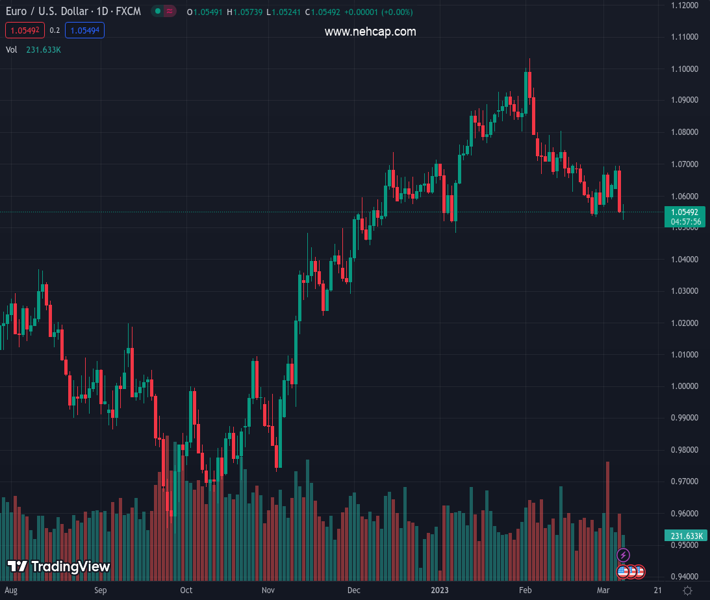Click the 0.2 spread value between price buttons
This screenshot has width=710, height=600.
coord(55,31)
